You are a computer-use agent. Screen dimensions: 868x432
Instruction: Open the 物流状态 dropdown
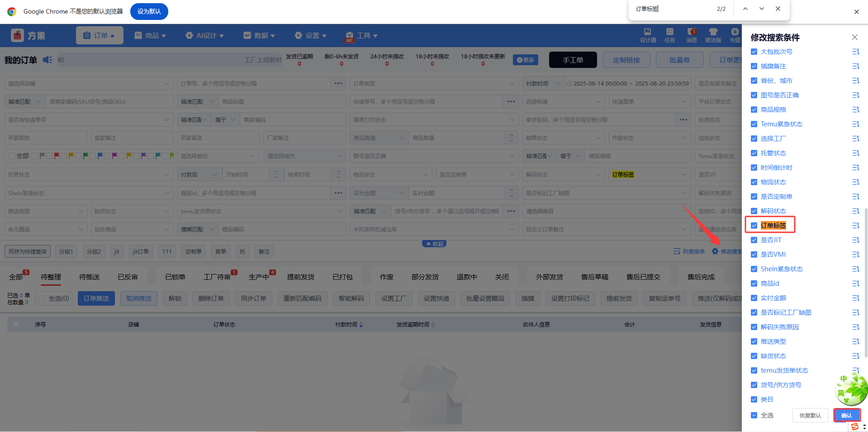coord(391,174)
